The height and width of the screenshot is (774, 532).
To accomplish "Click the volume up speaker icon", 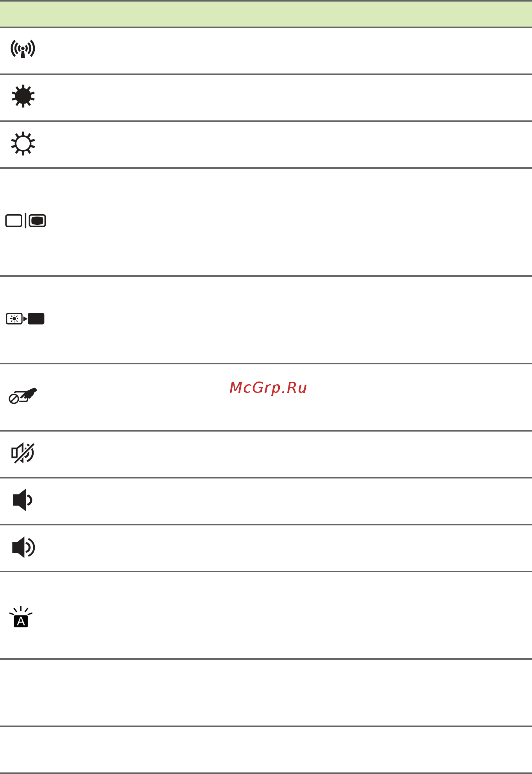I will pyautogui.click(x=23, y=547).
